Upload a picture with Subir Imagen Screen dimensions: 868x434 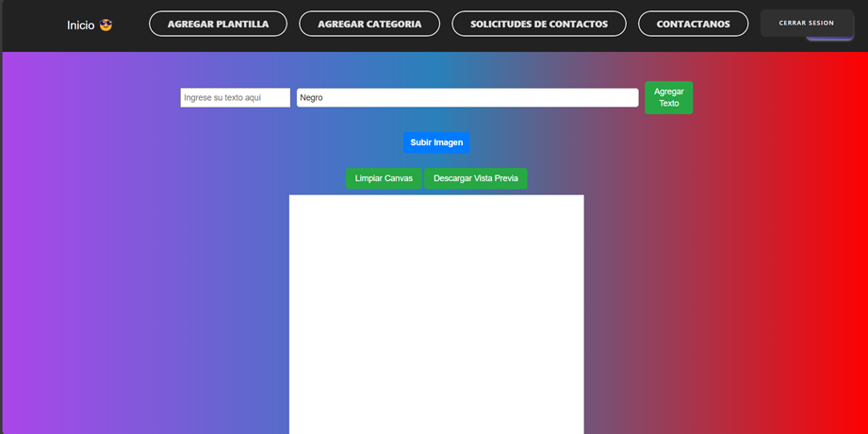436,142
